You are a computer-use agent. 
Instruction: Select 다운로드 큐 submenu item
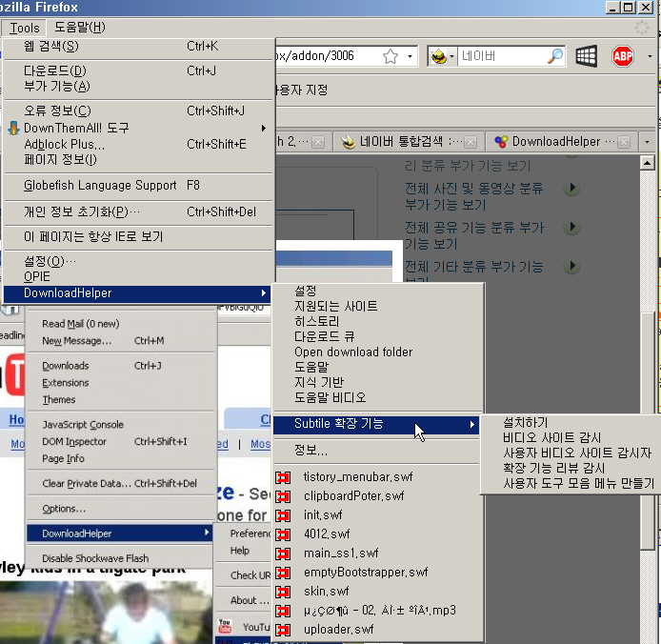click(378, 336)
